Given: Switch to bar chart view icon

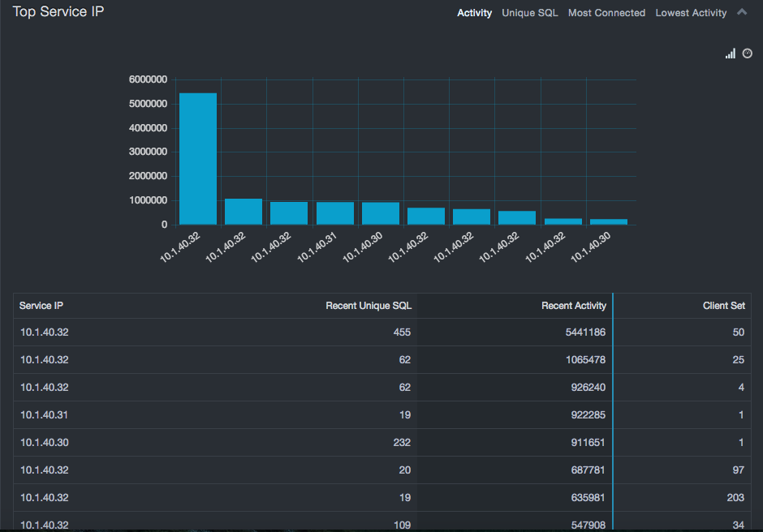Looking at the screenshot, I should [x=731, y=54].
